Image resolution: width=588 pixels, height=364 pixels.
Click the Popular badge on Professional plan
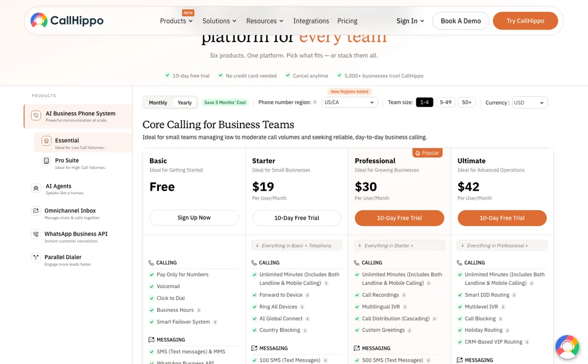coord(428,153)
